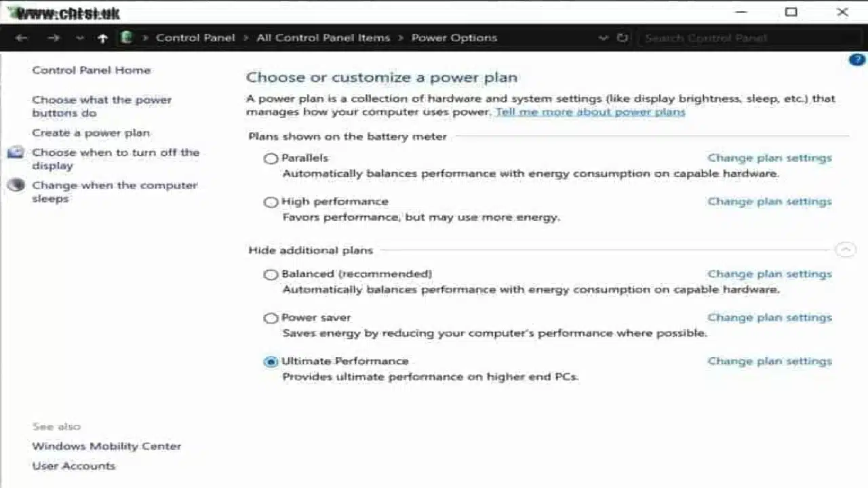
Task: Click All Control Panel Items breadcrumb
Action: click(323, 38)
